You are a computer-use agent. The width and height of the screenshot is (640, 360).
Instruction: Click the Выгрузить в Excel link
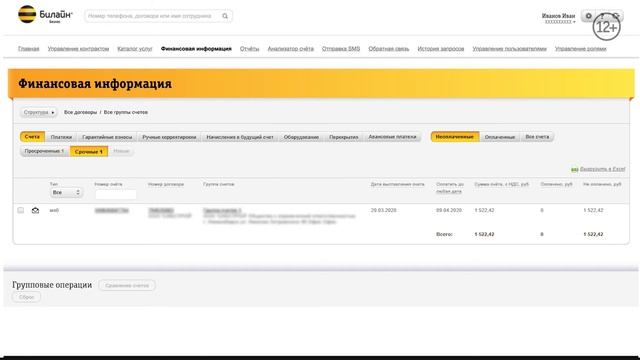coord(602,169)
